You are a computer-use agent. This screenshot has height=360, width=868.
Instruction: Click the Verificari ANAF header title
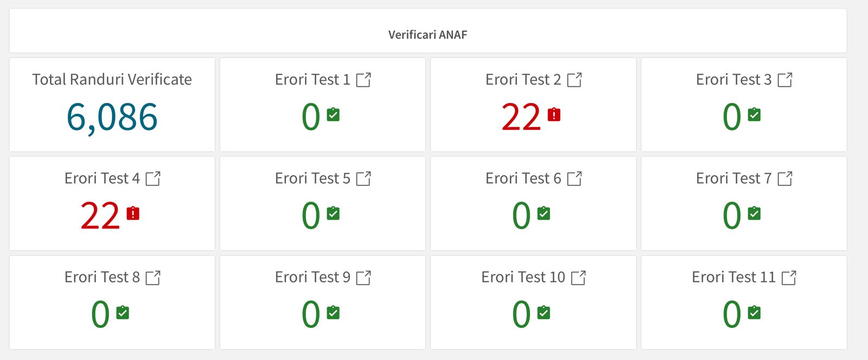click(x=427, y=35)
